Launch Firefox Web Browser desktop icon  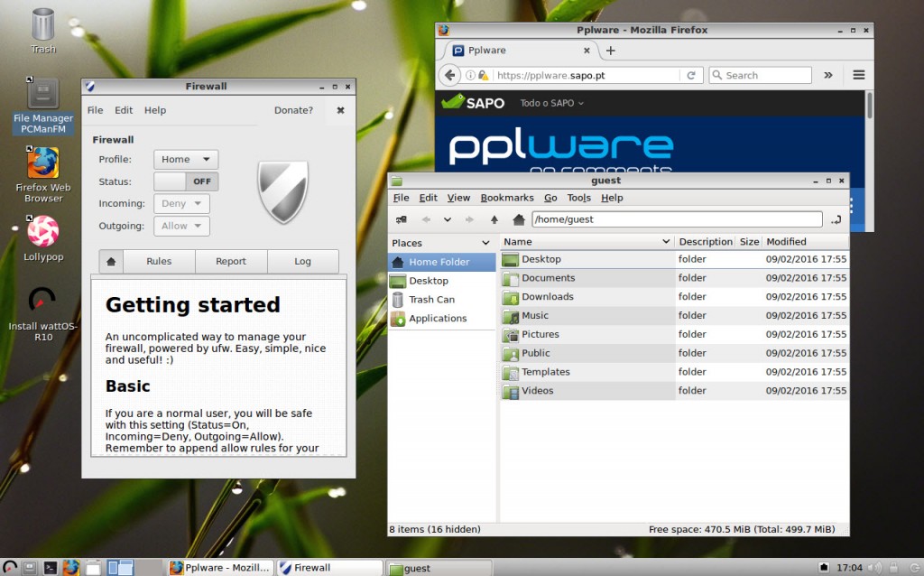tap(43, 174)
